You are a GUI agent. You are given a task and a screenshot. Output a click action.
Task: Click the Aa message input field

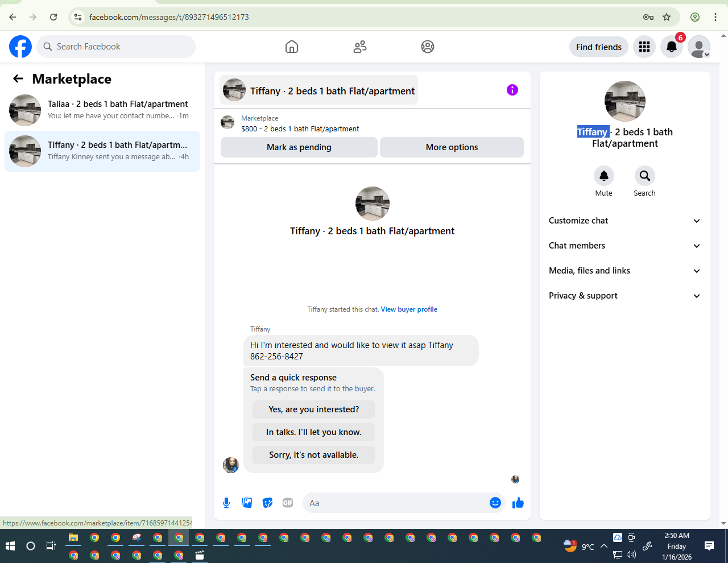396,503
